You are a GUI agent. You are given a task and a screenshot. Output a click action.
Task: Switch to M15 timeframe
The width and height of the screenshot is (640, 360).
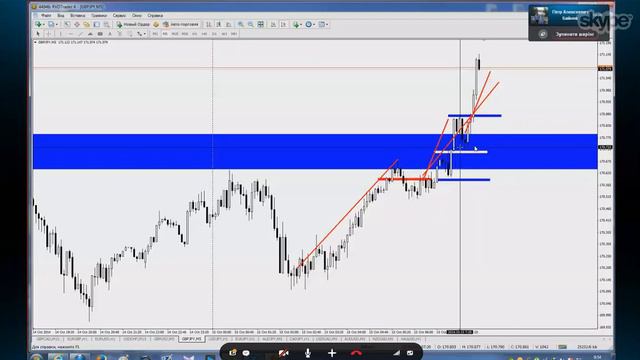tap(175, 34)
